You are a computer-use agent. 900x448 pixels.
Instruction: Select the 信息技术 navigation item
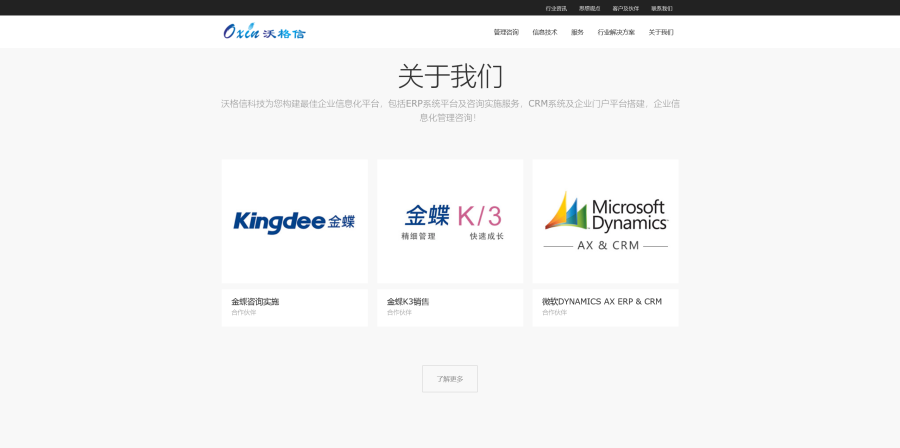(x=545, y=32)
